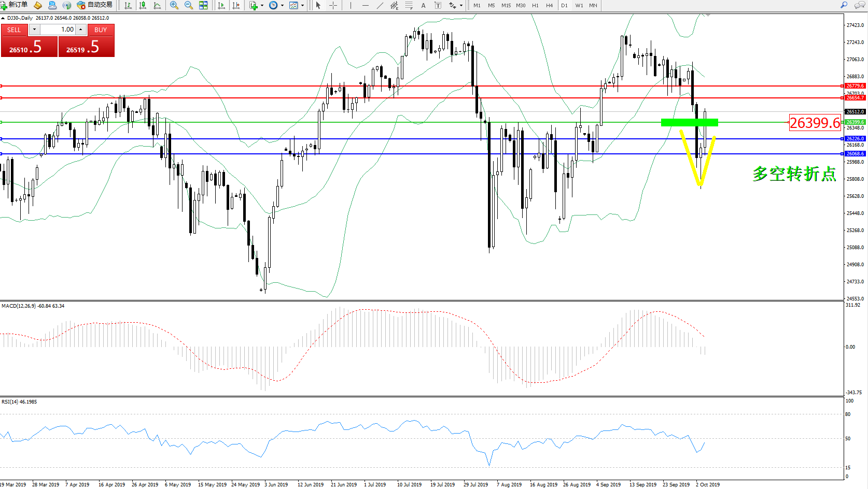Click the Zoom Out magnifier icon
The image size is (868, 489).
[x=189, y=5]
